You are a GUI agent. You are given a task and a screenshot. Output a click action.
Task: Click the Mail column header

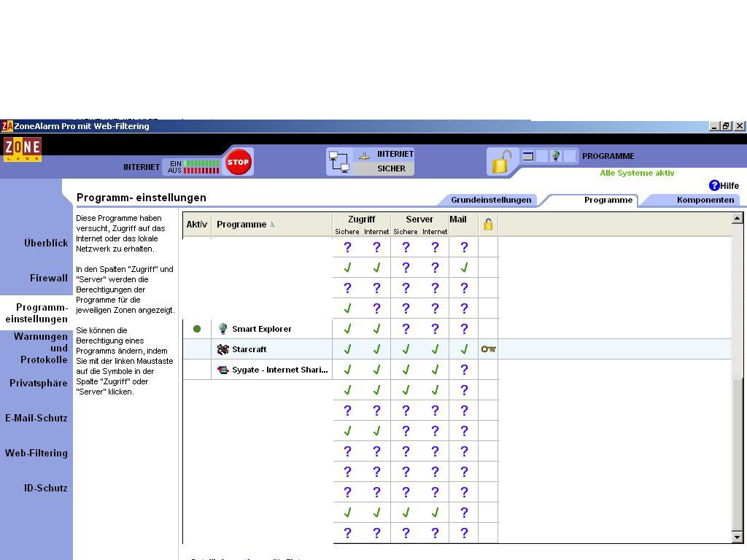(458, 219)
